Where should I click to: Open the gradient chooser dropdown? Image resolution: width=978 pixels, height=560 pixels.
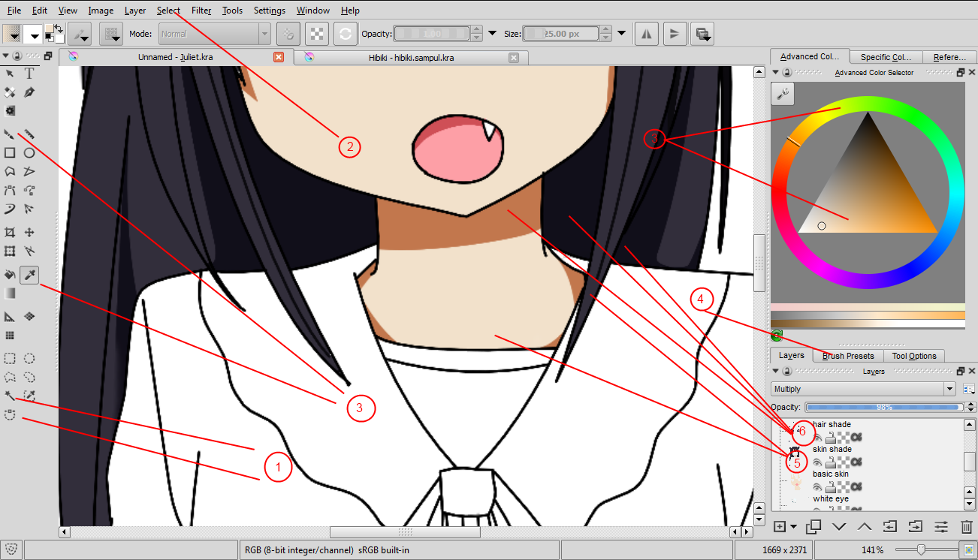pyautogui.click(x=11, y=33)
